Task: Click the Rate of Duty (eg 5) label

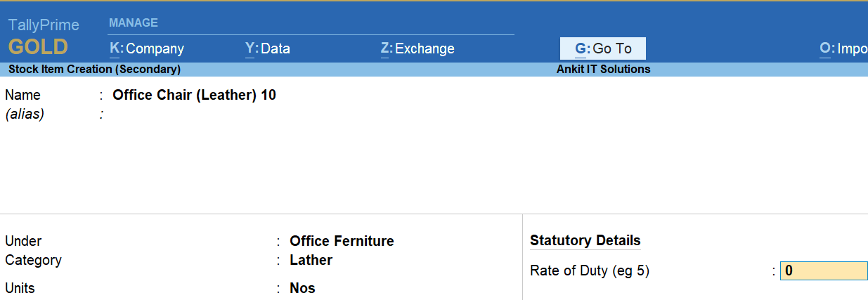Action: (589, 270)
